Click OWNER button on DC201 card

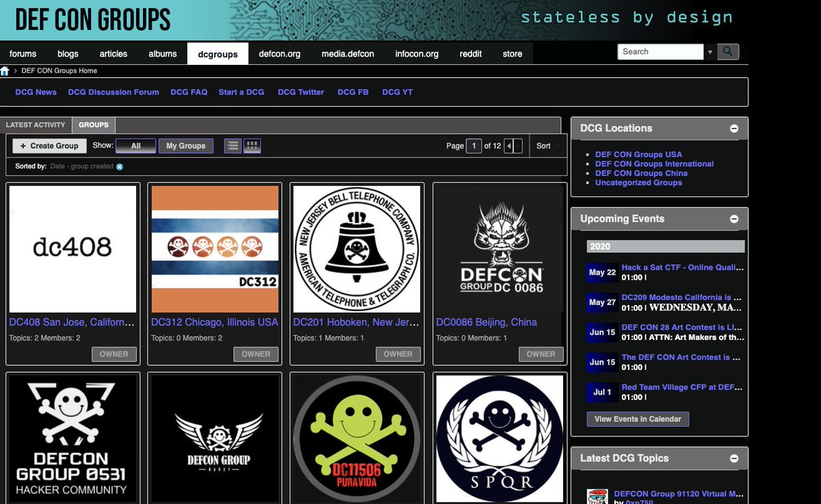tap(398, 354)
